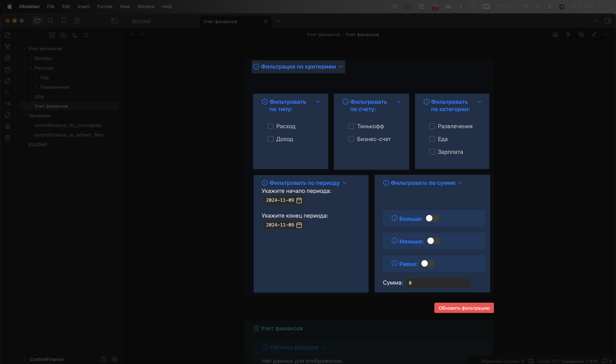This screenshot has height=364, width=616.
Task: Open the search icon in the sidebar header
Action: [51, 21]
